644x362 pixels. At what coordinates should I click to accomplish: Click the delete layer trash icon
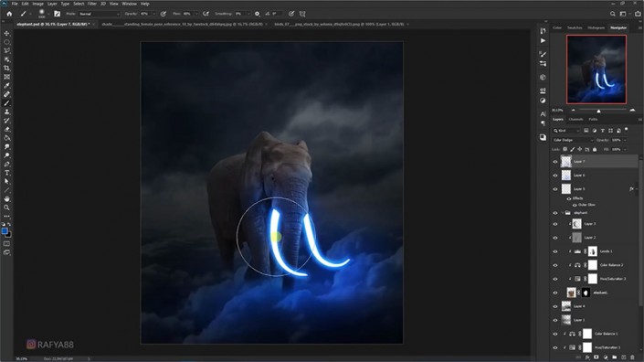(632, 357)
